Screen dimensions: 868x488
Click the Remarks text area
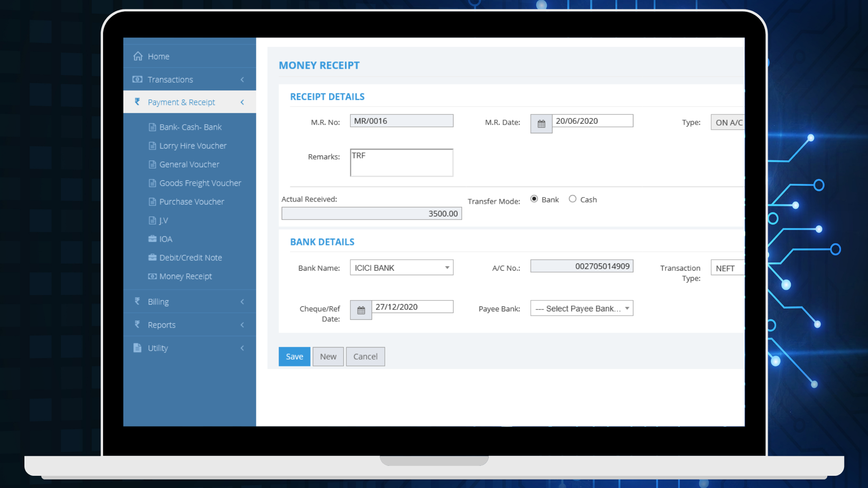401,162
